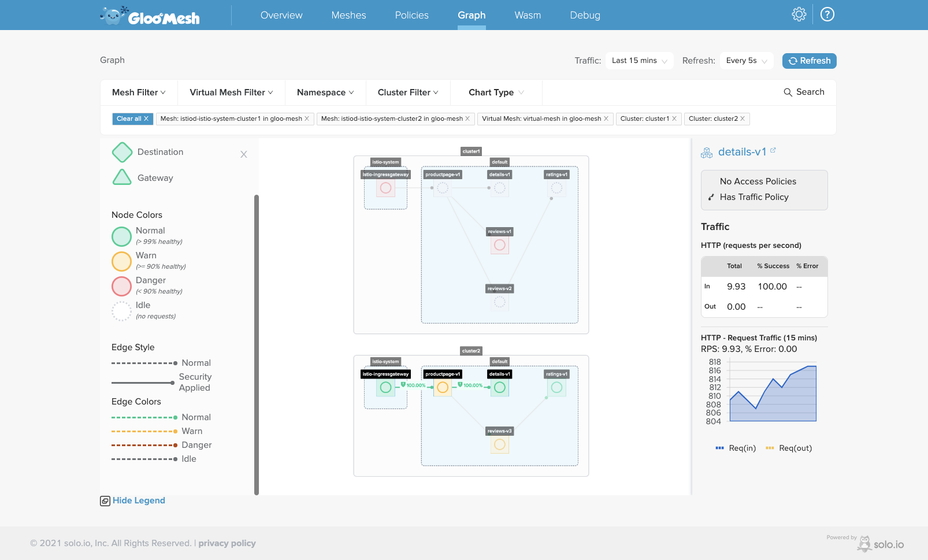The width and height of the screenshot is (928, 560).
Task: Go to the Debug tab
Action: 585,15
